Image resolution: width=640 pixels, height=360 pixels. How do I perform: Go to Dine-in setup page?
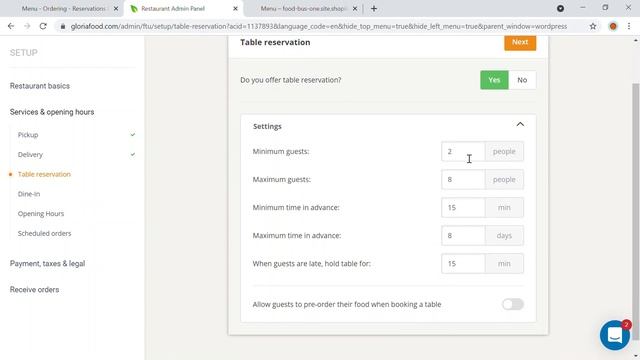[29, 194]
